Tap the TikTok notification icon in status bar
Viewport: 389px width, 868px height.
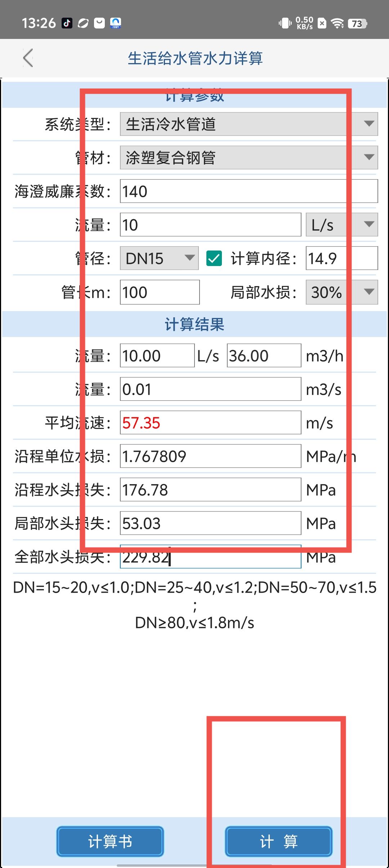[67, 23]
